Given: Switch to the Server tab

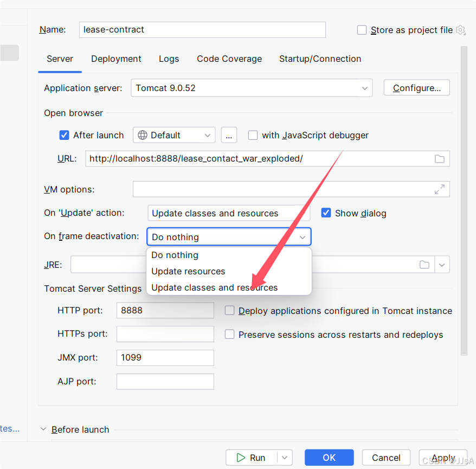Looking at the screenshot, I should click(x=60, y=59).
